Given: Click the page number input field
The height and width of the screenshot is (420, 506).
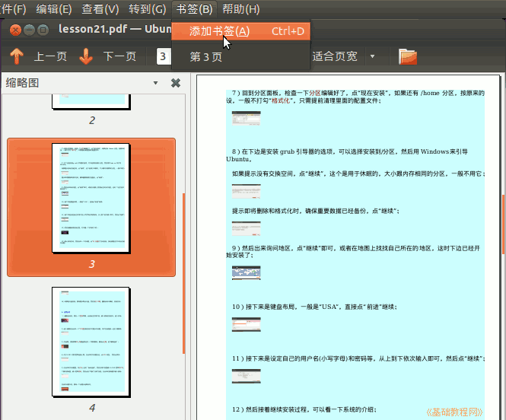Looking at the screenshot, I should [x=163, y=56].
